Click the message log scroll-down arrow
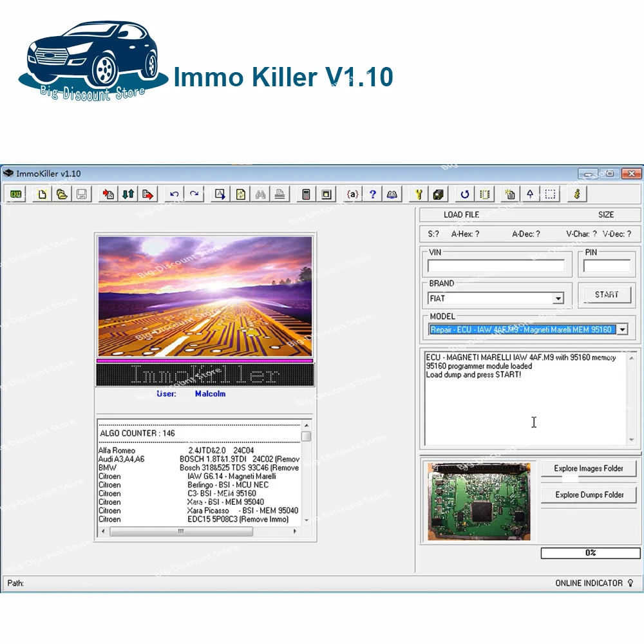644x644 pixels. (x=632, y=440)
